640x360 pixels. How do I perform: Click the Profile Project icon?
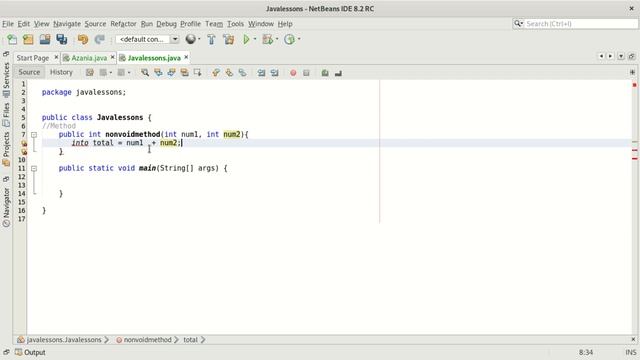(x=289, y=39)
